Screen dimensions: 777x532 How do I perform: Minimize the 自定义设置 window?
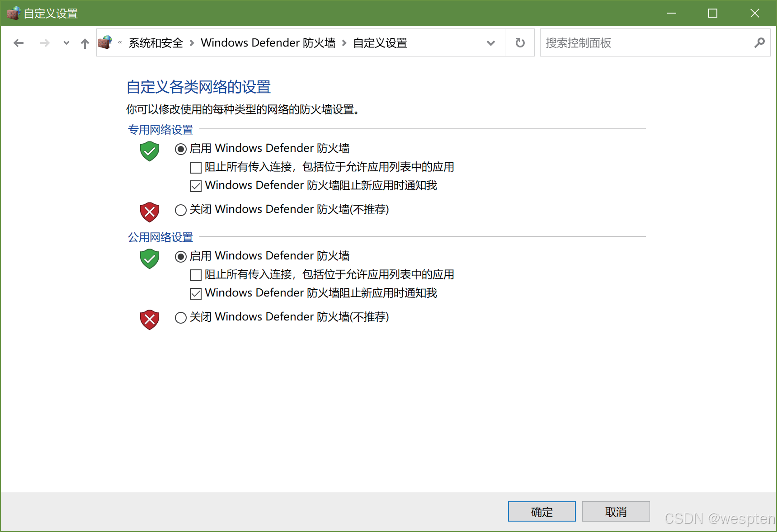click(672, 13)
